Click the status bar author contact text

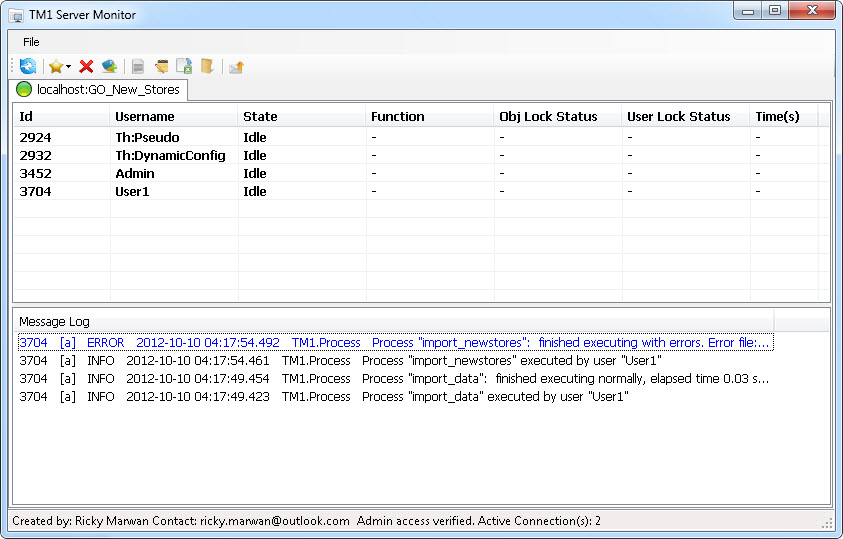pos(181,521)
